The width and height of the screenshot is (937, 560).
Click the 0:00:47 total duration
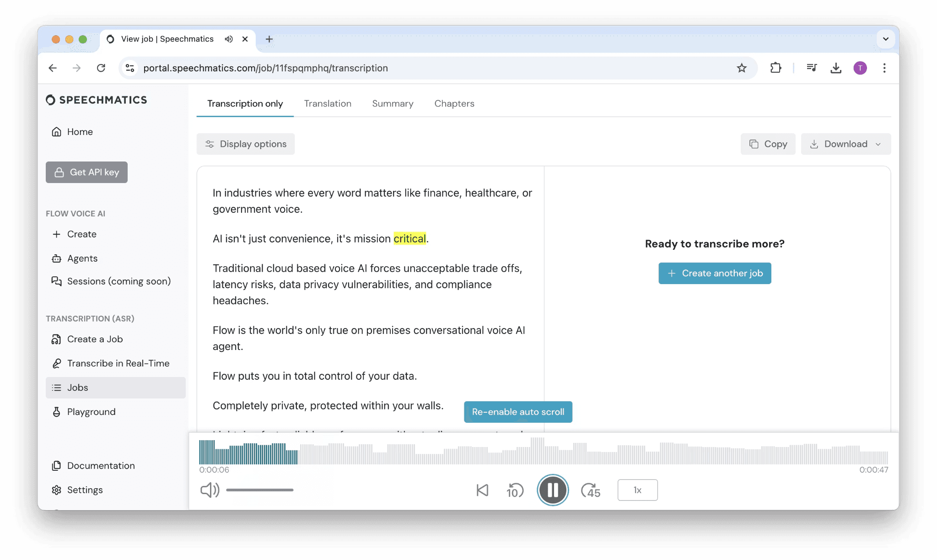pos(873,470)
